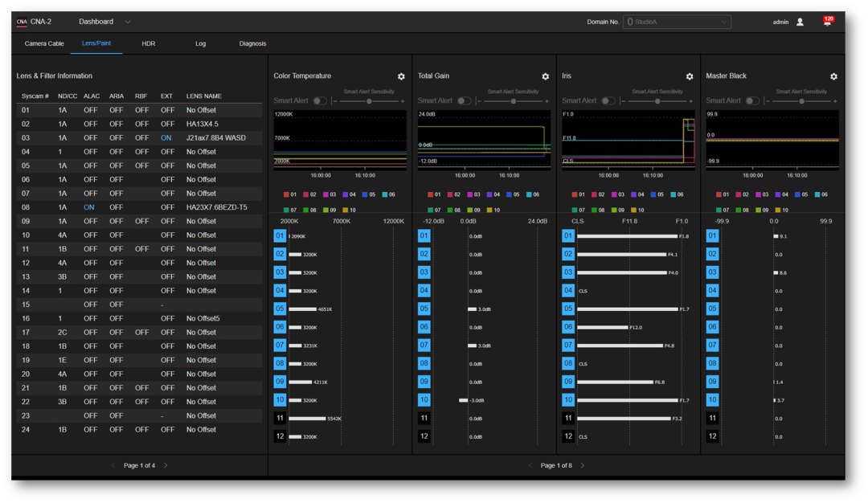Switch to the Camera Cable tab

pyautogui.click(x=44, y=43)
